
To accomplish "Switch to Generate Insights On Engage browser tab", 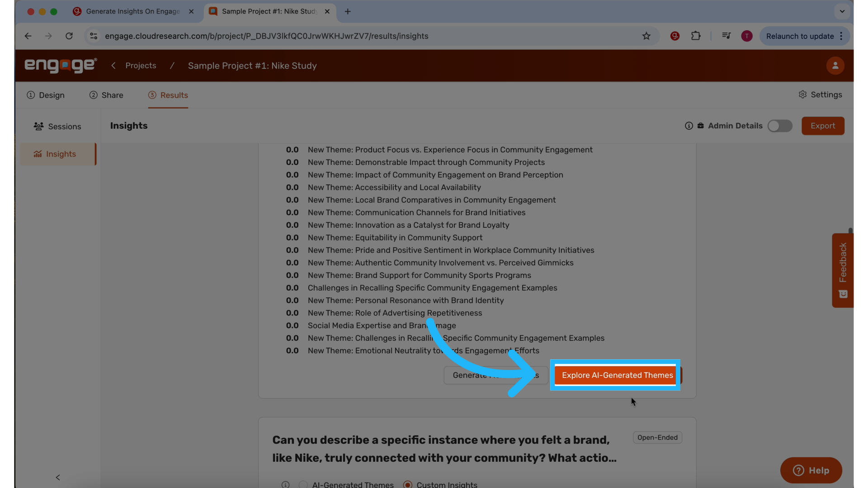I will [133, 11].
